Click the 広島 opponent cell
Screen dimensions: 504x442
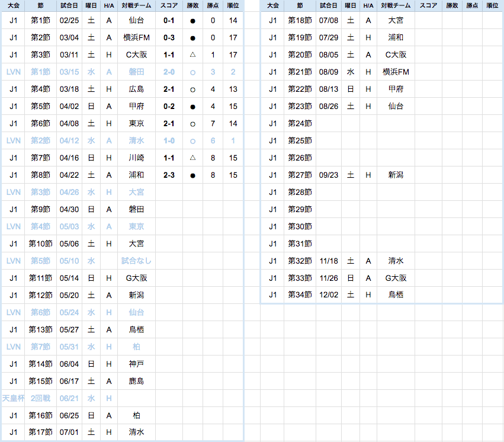[x=136, y=89]
